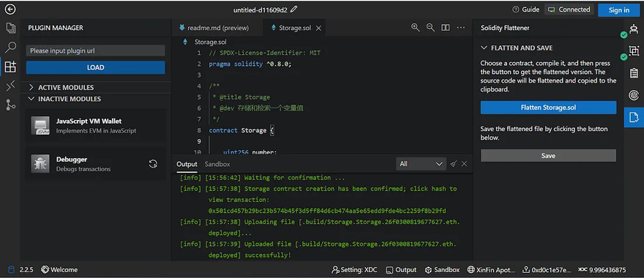Switch to the Output tab
This screenshot has height=278, width=644.
[x=187, y=164]
